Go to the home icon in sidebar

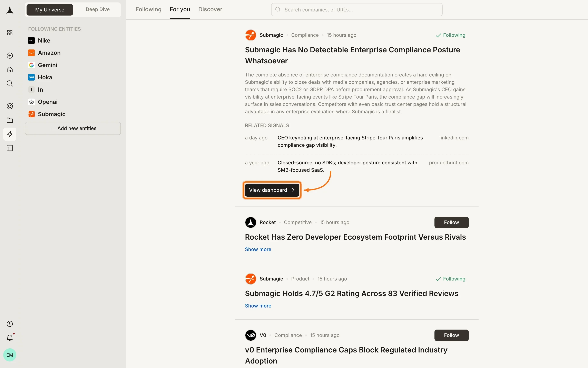(x=10, y=70)
